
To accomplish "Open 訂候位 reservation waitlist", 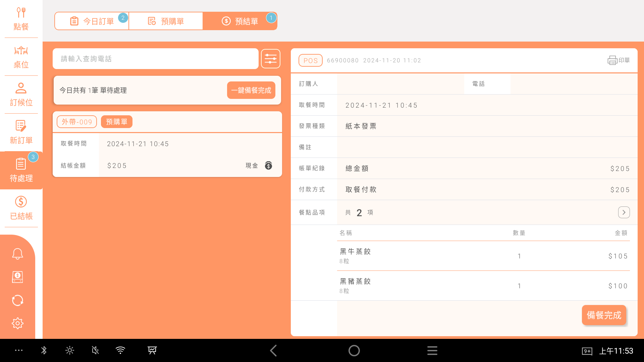I will point(21,95).
